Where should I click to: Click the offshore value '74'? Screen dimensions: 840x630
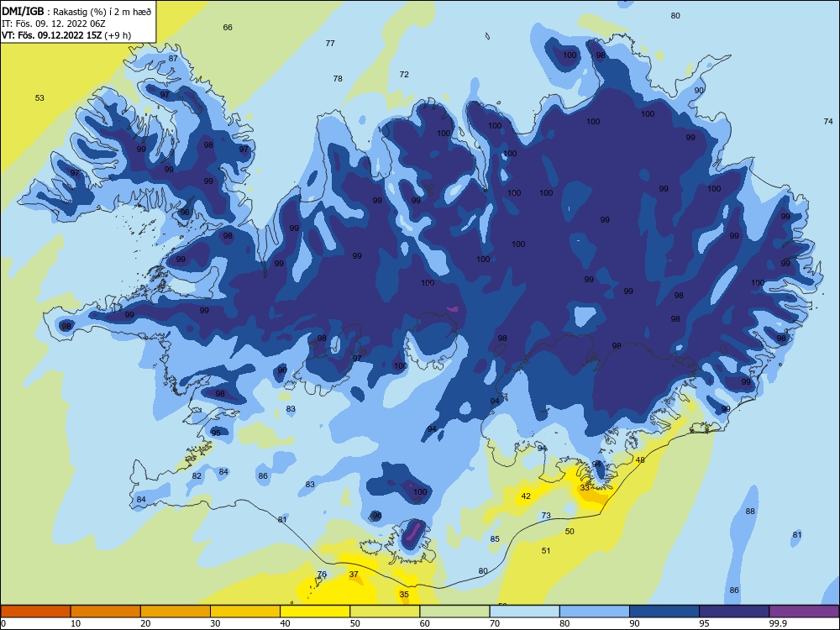pyautogui.click(x=827, y=122)
